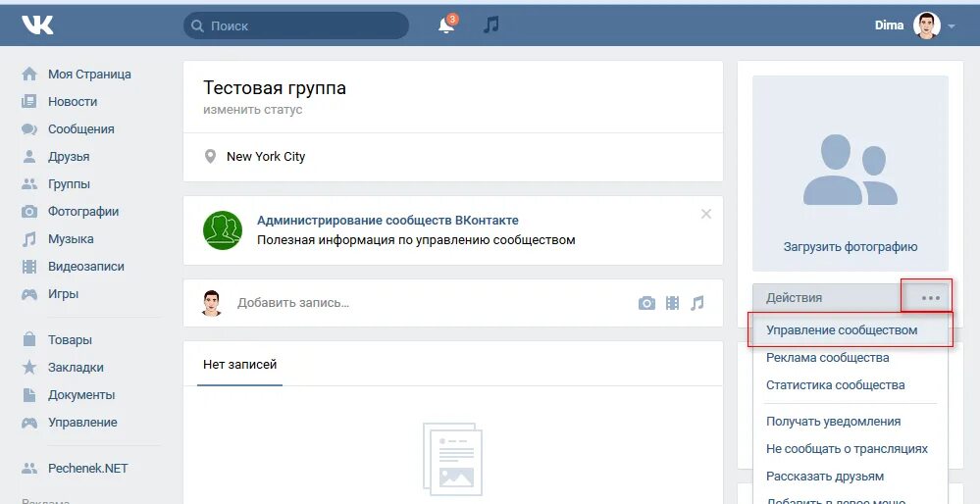Image resolution: width=980 pixels, height=504 pixels.
Task: Attach a photo with the camera icon
Action: [646, 304]
